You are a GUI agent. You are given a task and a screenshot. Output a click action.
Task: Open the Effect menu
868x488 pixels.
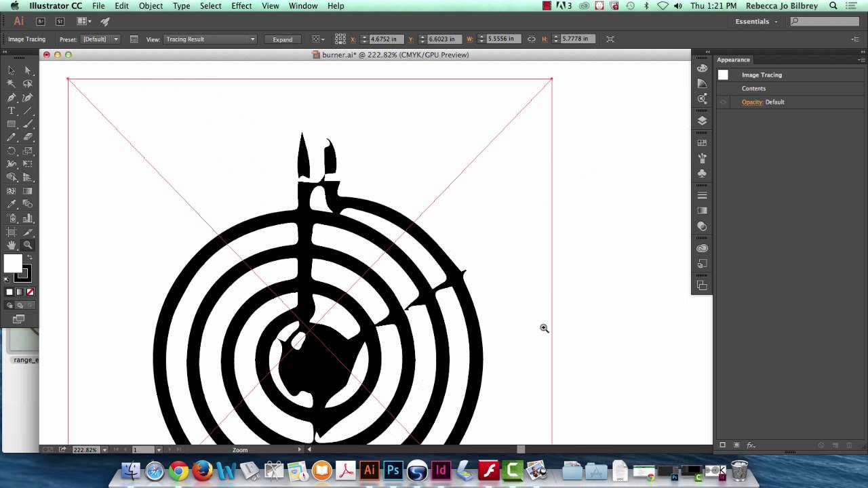tap(241, 5)
